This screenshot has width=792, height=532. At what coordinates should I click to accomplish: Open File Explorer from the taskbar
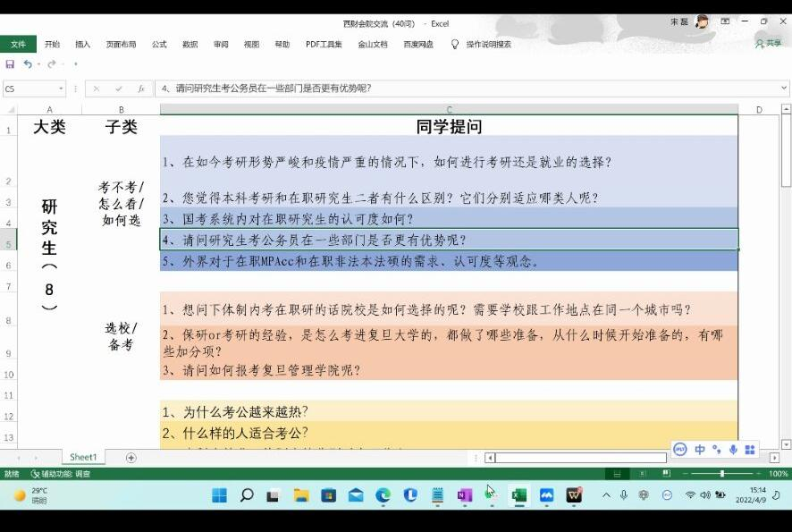tap(301, 495)
